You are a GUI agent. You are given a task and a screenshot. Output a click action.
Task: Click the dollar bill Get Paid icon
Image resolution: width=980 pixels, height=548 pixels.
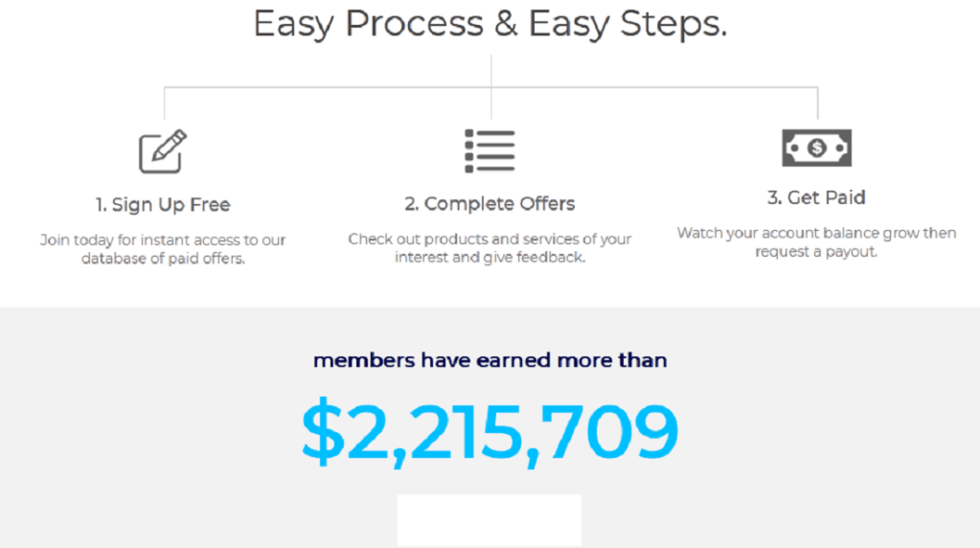pos(816,148)
